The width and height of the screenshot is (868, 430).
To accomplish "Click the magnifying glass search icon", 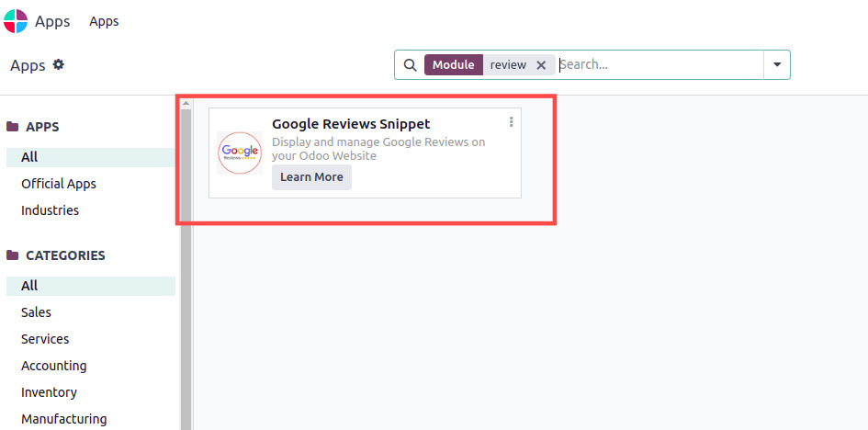I will coord(410,64).
